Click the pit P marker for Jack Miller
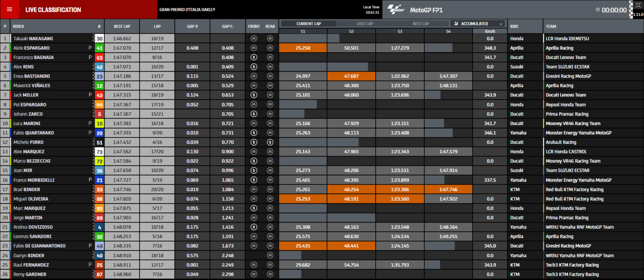This screenshot has height=280, width=644. 90,95
